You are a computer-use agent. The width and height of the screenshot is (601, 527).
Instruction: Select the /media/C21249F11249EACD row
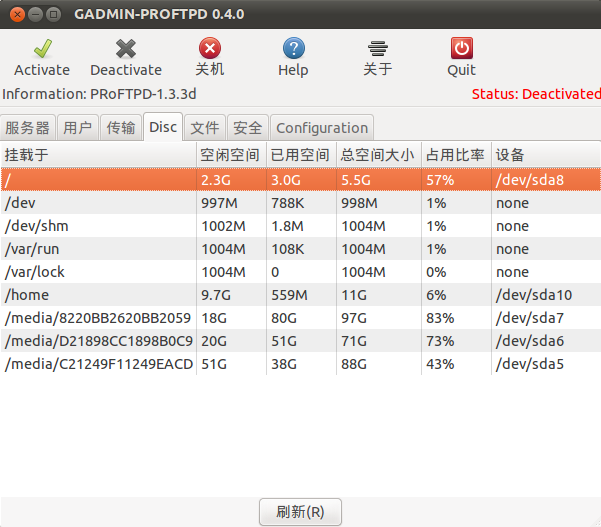(300, 364)
